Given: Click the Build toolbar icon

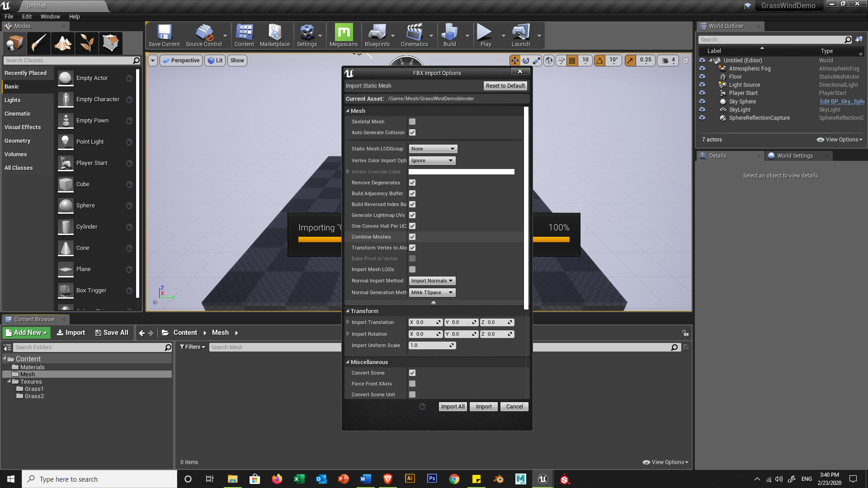Looking at the screenshot, I should coord(449,35).
